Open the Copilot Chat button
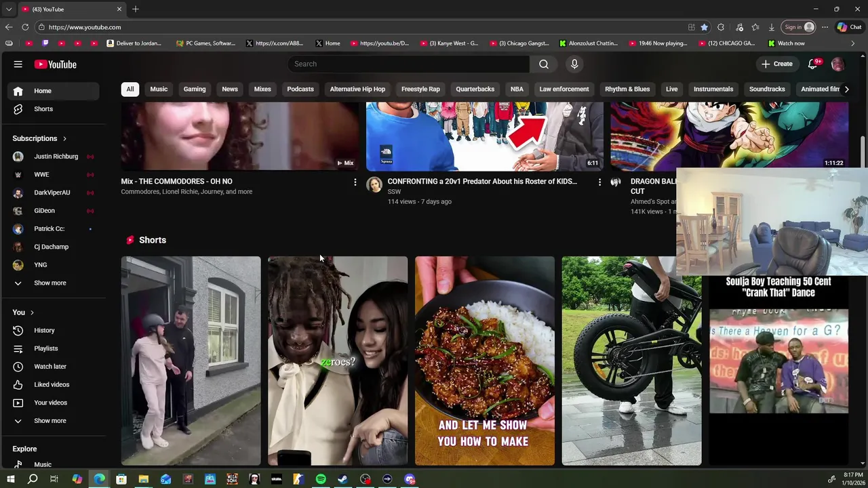Viewport: 868px width, 488px height. click(849, 27)
